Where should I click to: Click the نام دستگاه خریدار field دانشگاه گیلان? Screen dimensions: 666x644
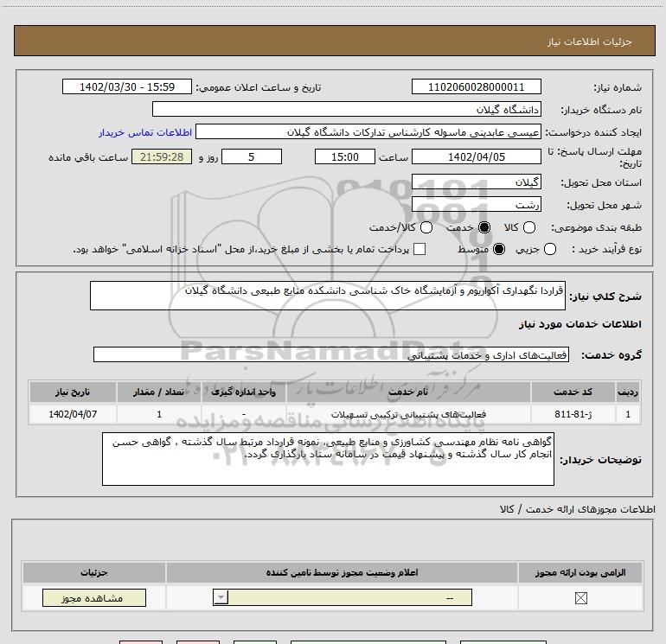coord(347,109)
